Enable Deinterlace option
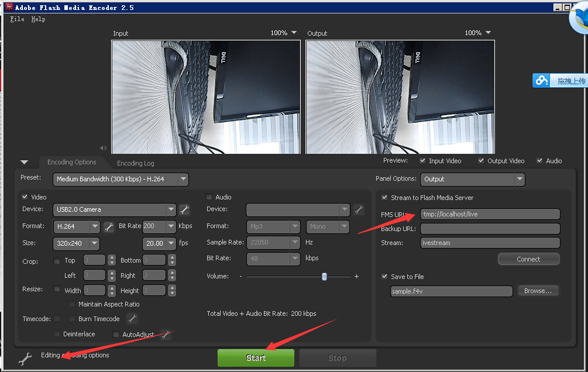The width and height of the screenshot is (588, 372). pos(57,334)
